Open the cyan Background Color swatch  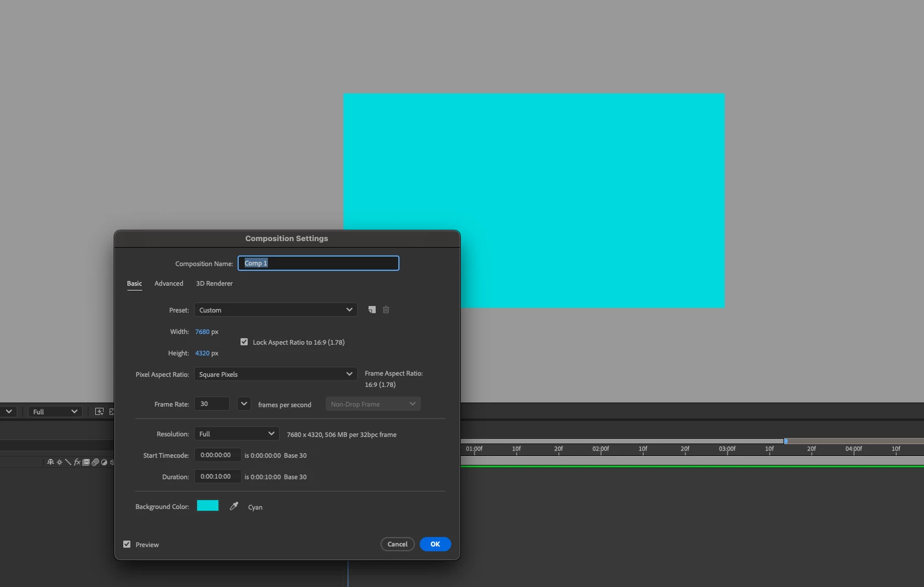pos(208,505)
